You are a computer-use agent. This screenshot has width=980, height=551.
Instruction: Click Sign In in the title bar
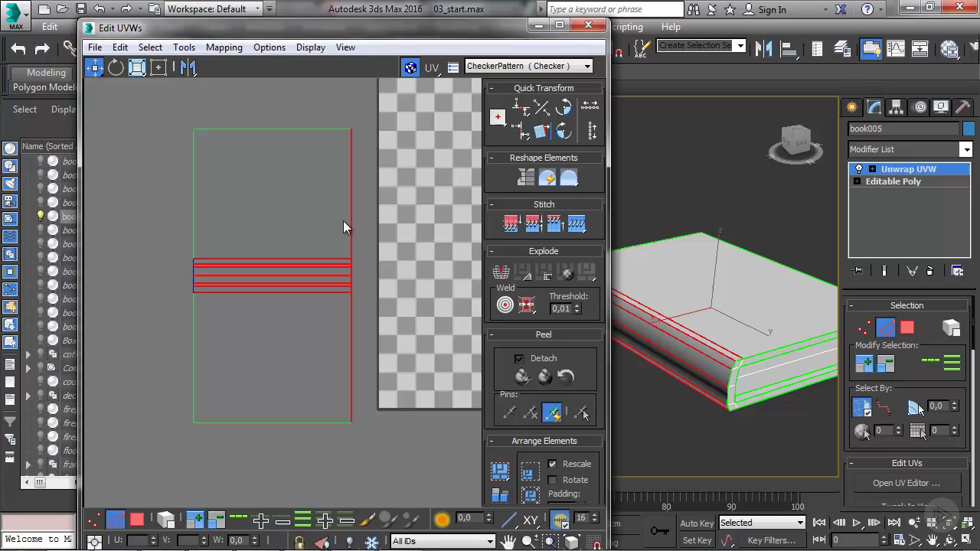click(772, 10)
